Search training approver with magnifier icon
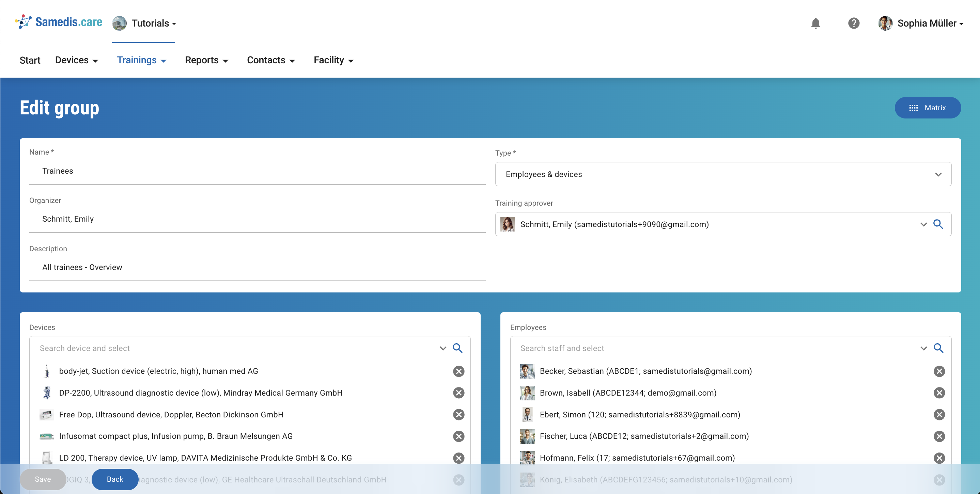This screenshot has height=494, width=980. [x=938, y=224]
